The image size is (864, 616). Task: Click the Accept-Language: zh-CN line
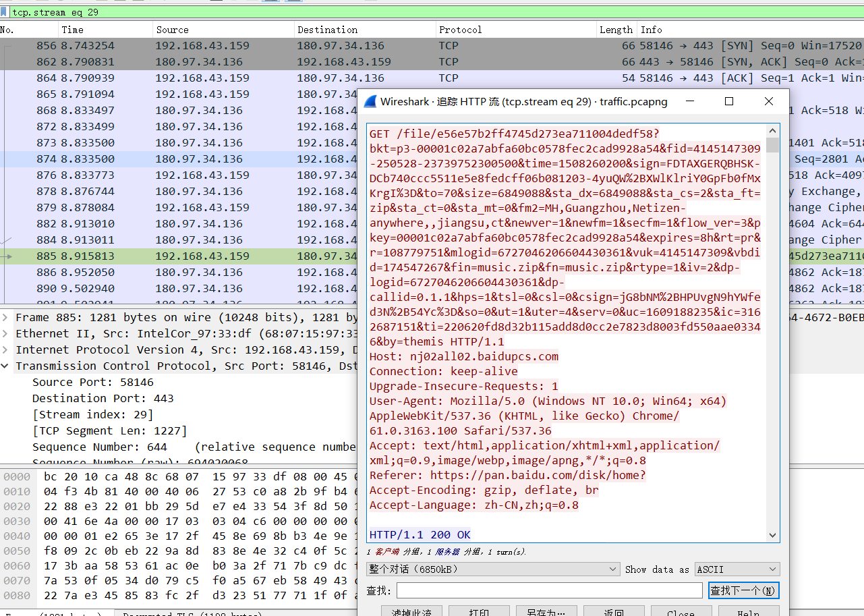[474, 505]
